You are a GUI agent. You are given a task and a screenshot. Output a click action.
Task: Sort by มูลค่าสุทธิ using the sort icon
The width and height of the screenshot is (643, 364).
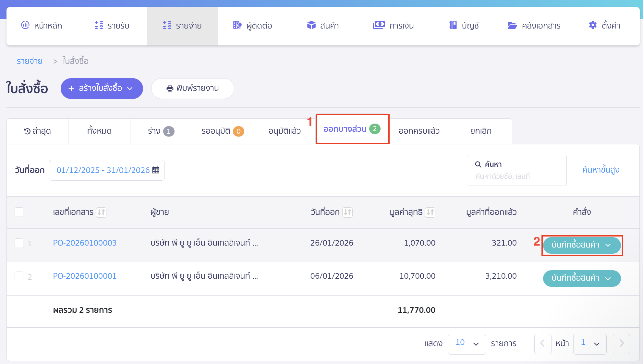pos(430,212)
